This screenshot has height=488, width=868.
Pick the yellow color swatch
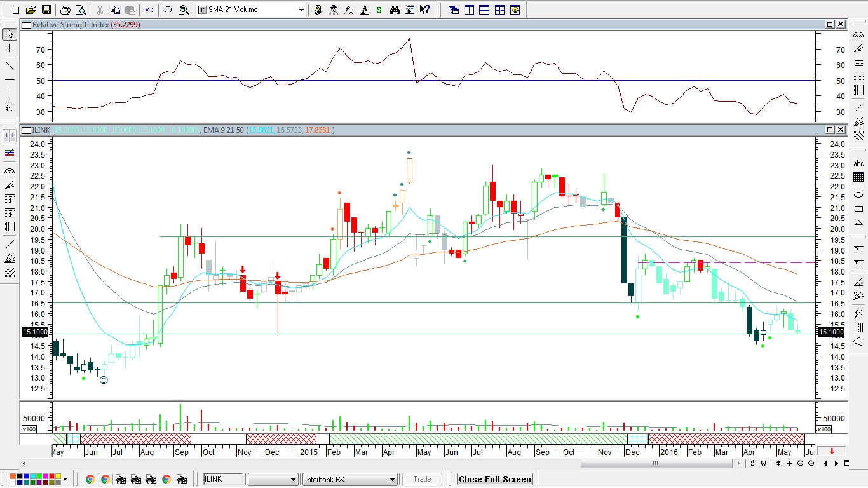pyautogui.click(x=58, y=476)
